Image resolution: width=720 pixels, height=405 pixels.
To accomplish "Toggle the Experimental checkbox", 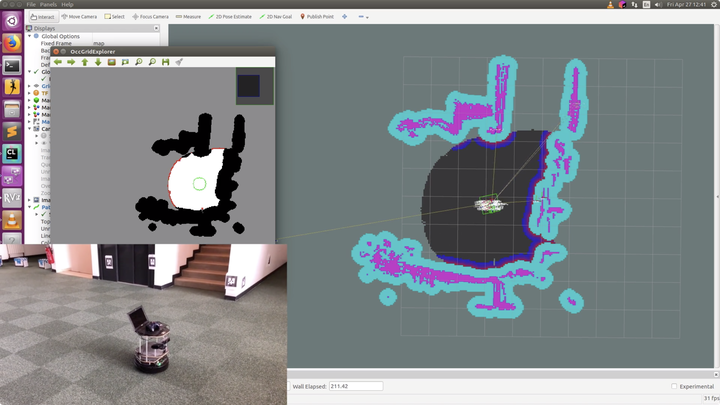I will (674, 386).
